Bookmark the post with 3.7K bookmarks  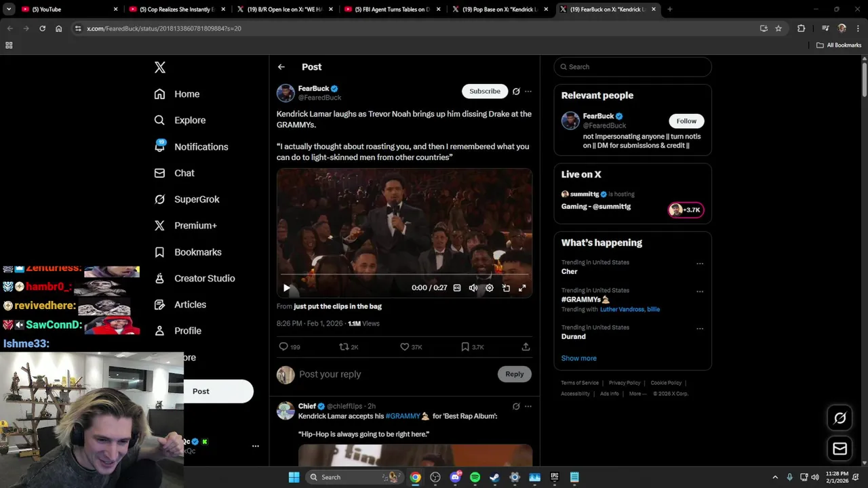[472, 347]
